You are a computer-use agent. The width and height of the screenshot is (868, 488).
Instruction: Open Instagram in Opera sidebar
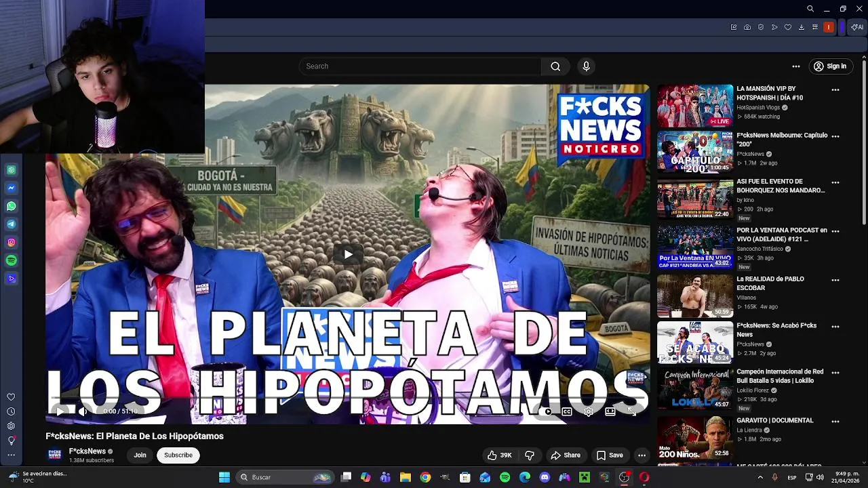[x=11, y=242]
